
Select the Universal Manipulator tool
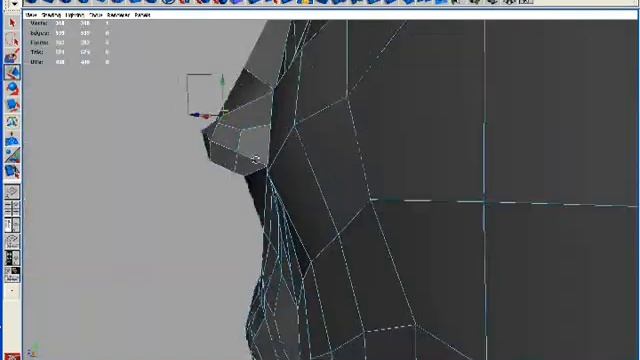[x=12, y=122]
